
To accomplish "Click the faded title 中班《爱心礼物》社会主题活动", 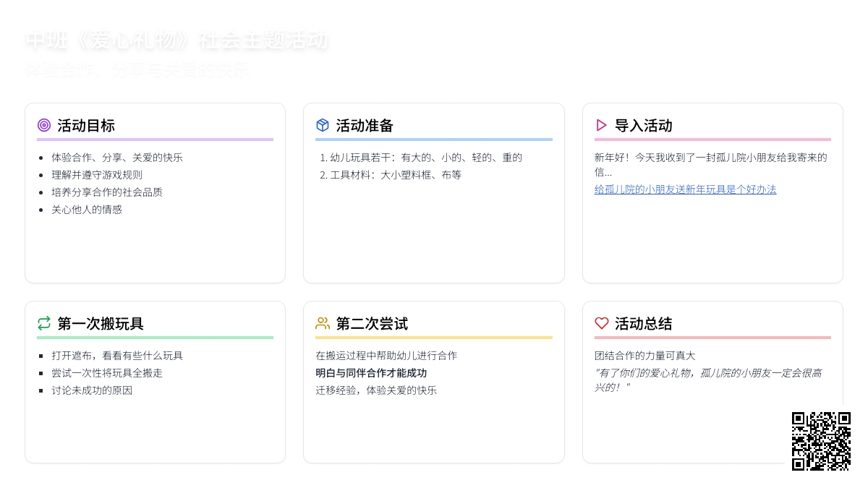I will (176, 40).
